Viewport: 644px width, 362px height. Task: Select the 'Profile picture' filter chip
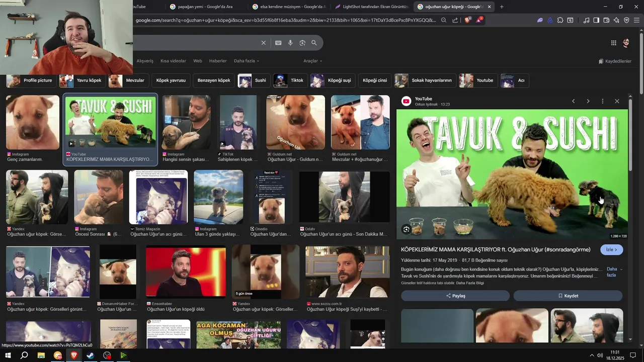point(31,80)
